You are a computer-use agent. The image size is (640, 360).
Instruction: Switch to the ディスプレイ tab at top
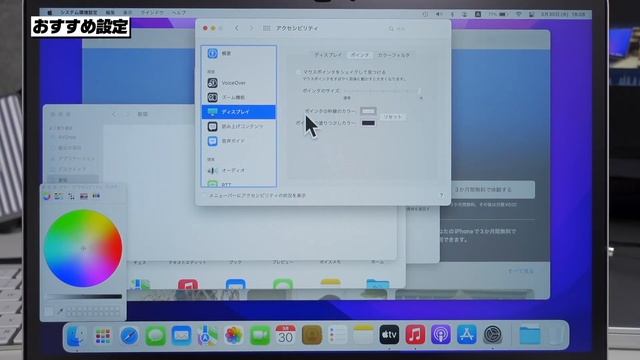tap(328, 55)
